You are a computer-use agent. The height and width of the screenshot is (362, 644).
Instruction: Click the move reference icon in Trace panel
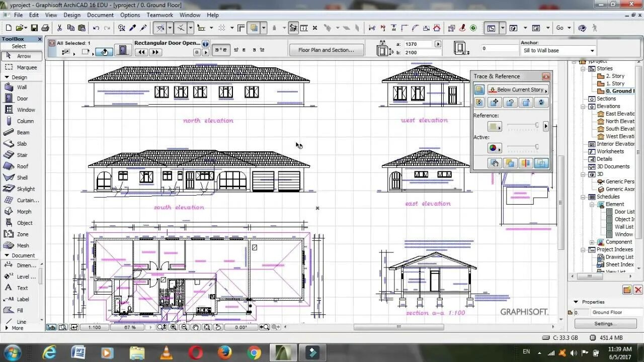point(494,103)
